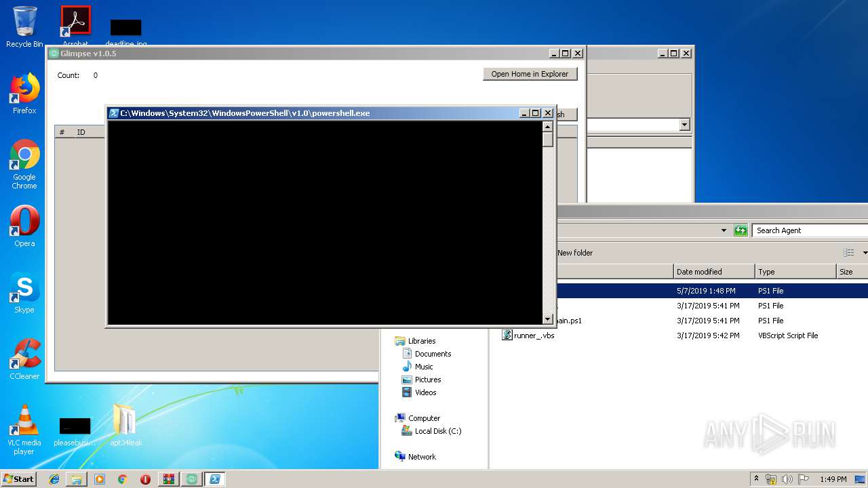
Task: Change the view via the Explorer view icon
Action: click(x=848, y=253)
